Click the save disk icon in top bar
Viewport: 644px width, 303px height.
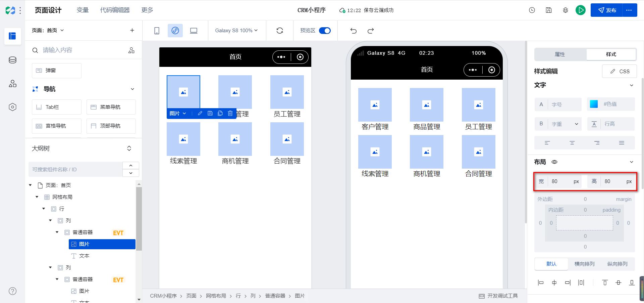[549, 10]
